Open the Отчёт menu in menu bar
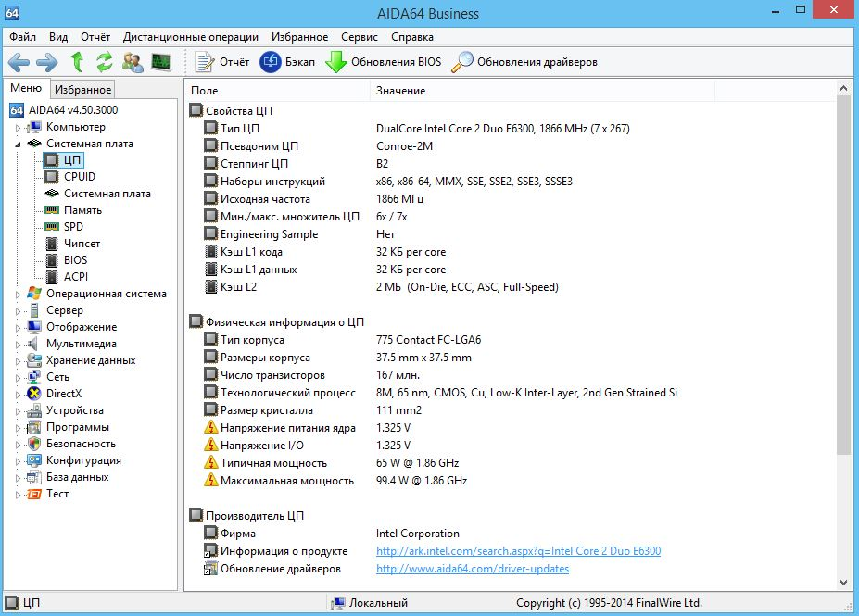 click(95, 37)
